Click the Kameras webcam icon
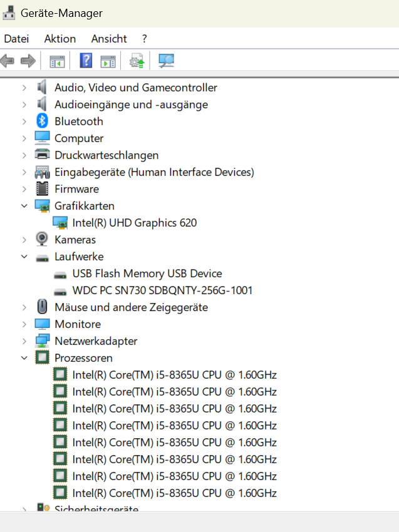 [x=42, y=239]
